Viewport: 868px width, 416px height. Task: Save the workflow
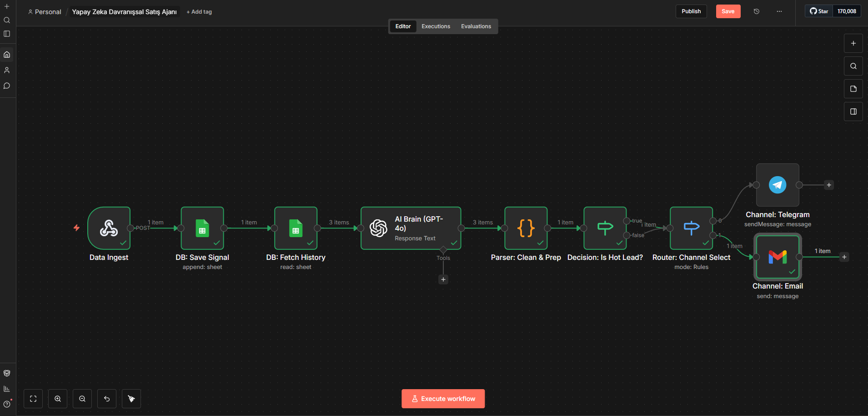(728, 11)
